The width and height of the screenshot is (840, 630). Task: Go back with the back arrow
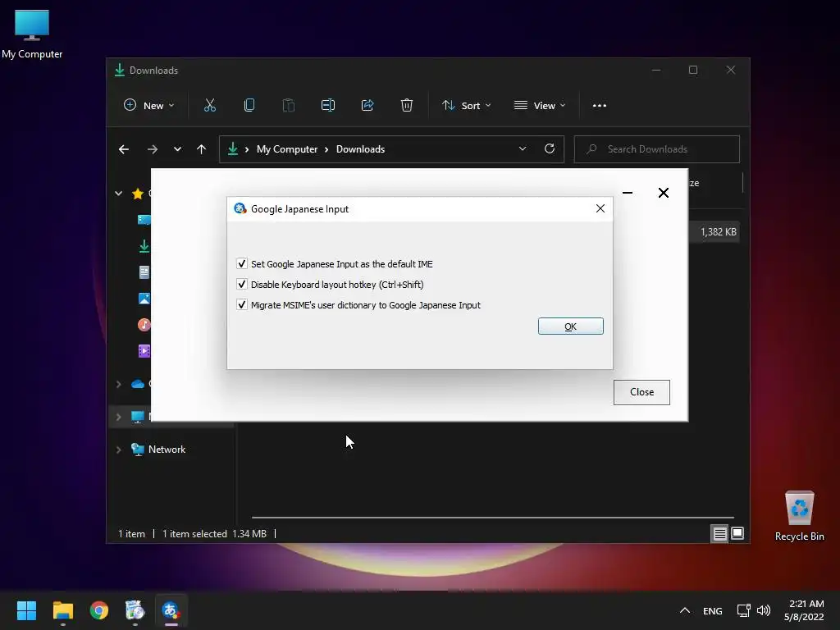tap(124, 149)
